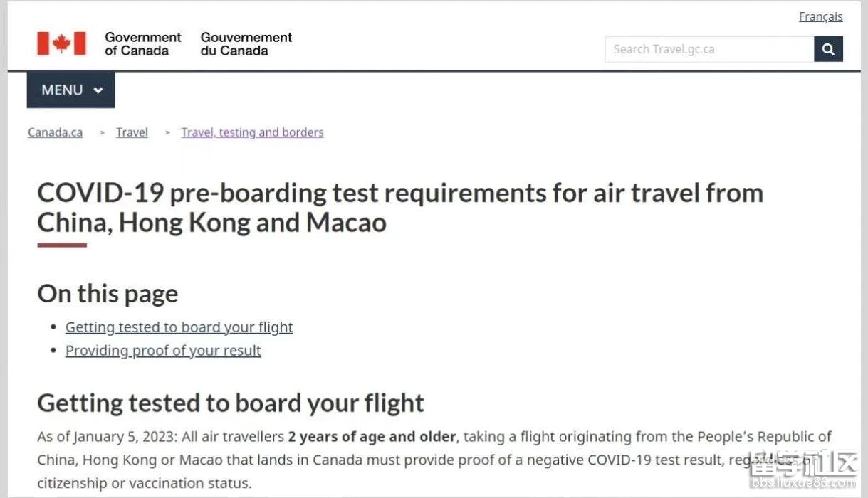This screenshot has width=868, height=498.
Task: Click the breadcrumb arrow after Canada.ca
Action: (x=103, y=132)
